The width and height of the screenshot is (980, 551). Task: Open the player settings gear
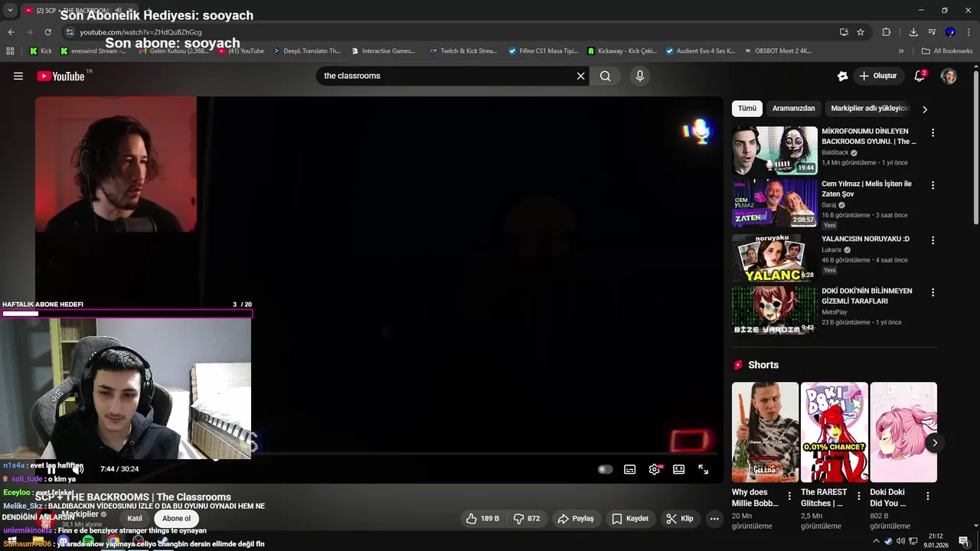tap(655, 469)
